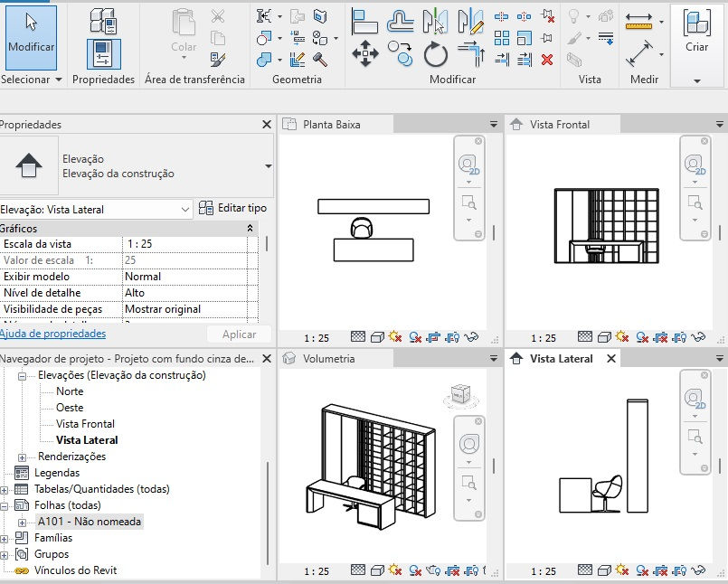728x584 pixels.
Task: Click the Escala da vista value field
Action: [184, 244]
